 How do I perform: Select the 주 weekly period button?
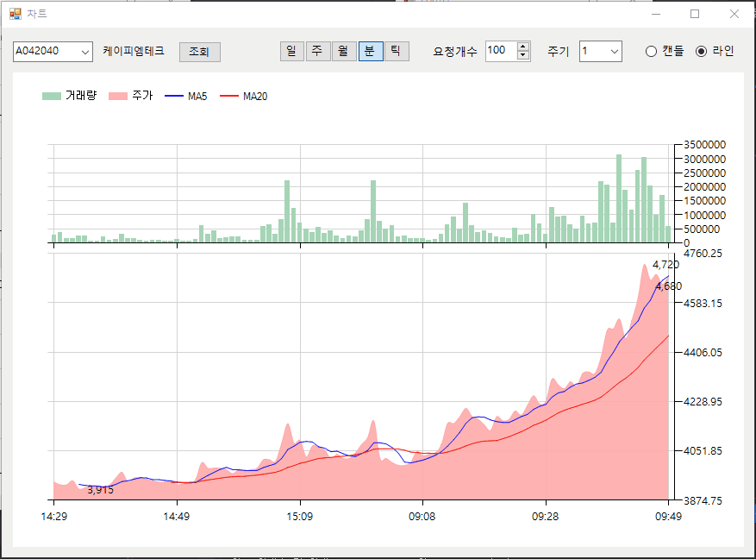click(x=318, y=51)
